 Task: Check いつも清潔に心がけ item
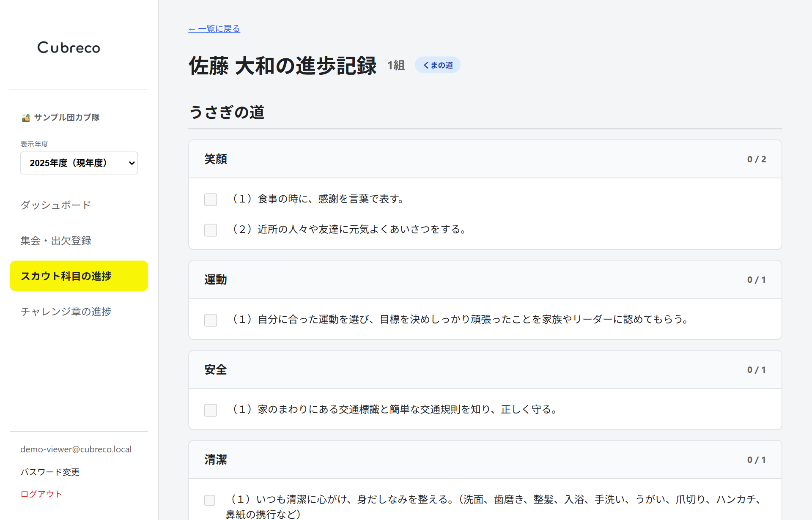(x=210, y=500)
